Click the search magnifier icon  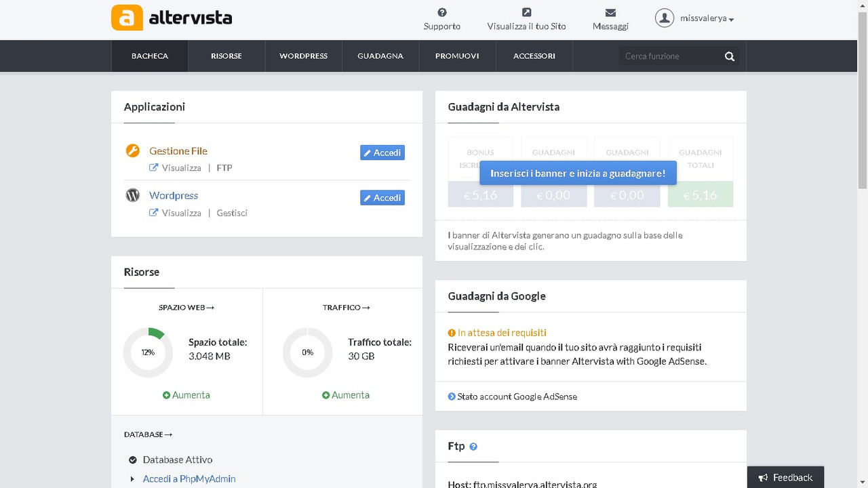pyautogui.click(x=730, y=56)
